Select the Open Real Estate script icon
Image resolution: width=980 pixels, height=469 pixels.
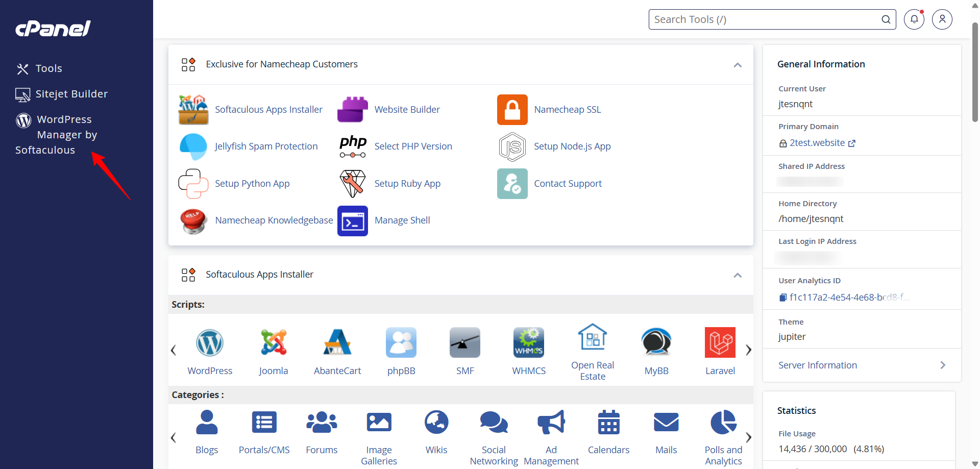click(593, 337)
